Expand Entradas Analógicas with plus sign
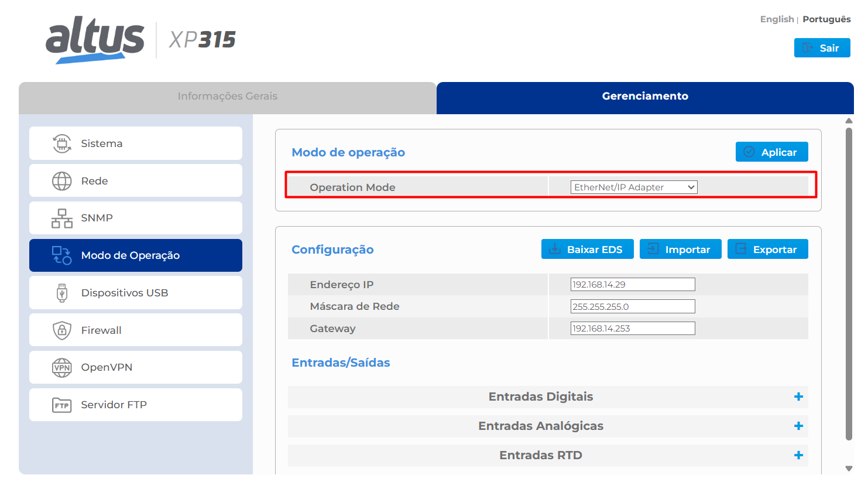The height and width of the screenshot is (492, 868). point(798,426)
